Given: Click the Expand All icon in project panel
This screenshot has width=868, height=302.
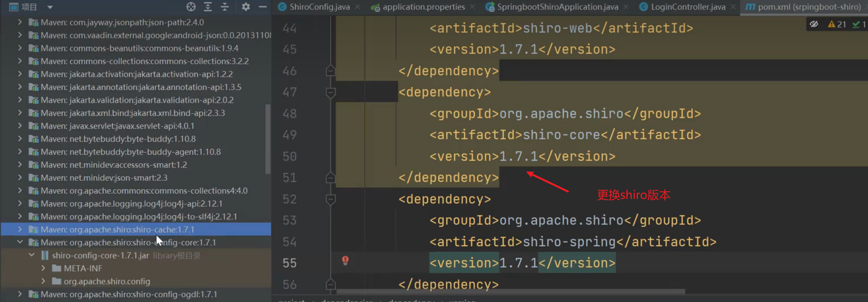Looking at the screenshot, I should (208, 7).
